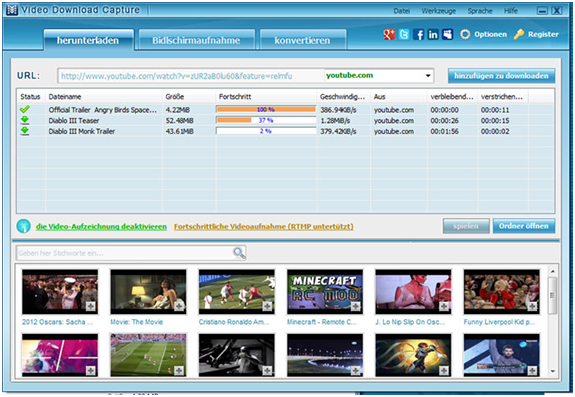This screenshot has height=397, width=575.
Task: Click hinzufügen zu downloaden button
Action: pyautogui.click(x=501, y=76)
